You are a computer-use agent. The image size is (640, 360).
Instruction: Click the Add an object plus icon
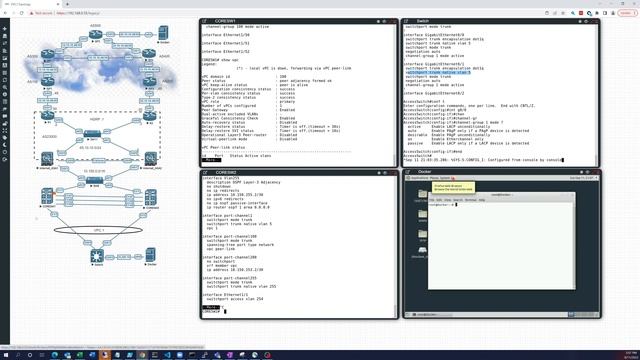(x=4, y=29)
